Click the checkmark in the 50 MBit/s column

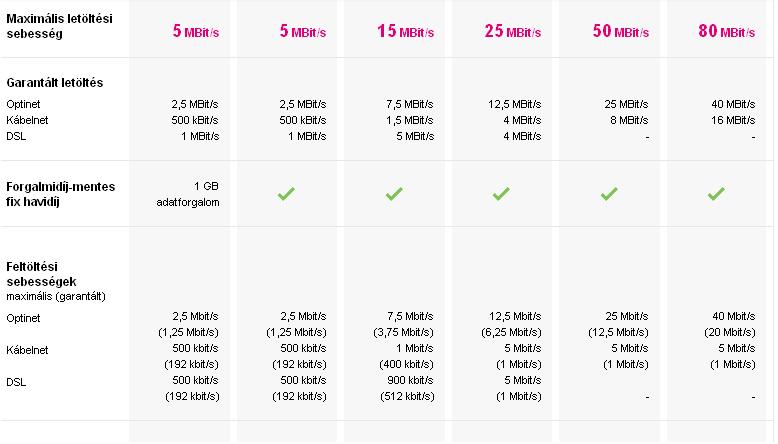pos(608,194)
